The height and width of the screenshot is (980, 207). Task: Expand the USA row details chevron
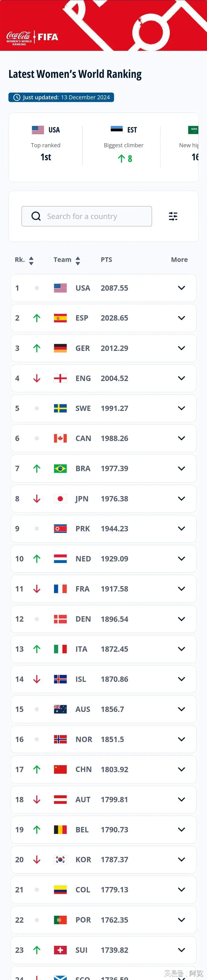pyautogui.click(x=182, y=288)
